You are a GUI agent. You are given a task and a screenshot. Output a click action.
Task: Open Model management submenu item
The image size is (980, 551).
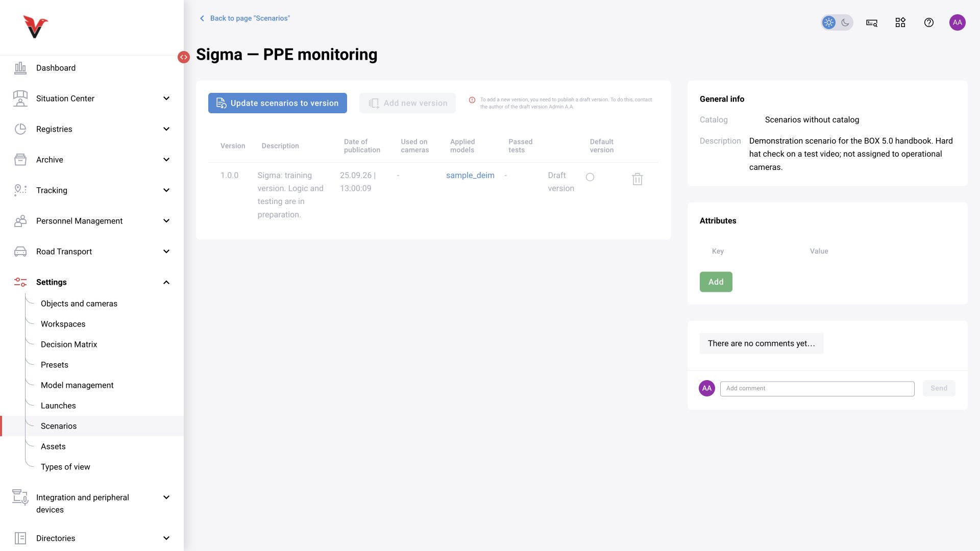pyautogui.click(x=77, y=385)
